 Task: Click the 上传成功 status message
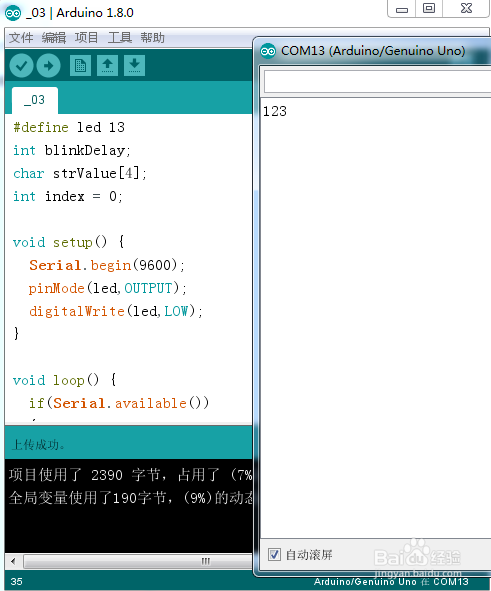tap(38, 445)
